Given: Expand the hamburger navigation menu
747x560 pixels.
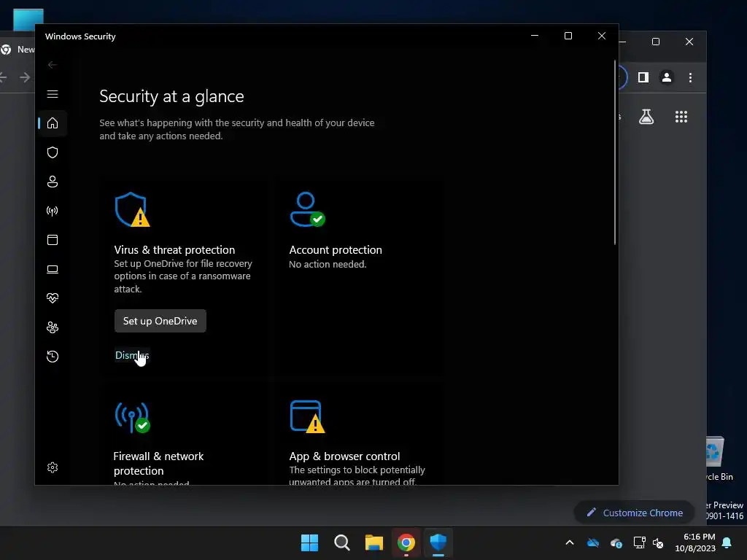Looking at the screenshot, I should pyautogui.click(x=53, y=94).
